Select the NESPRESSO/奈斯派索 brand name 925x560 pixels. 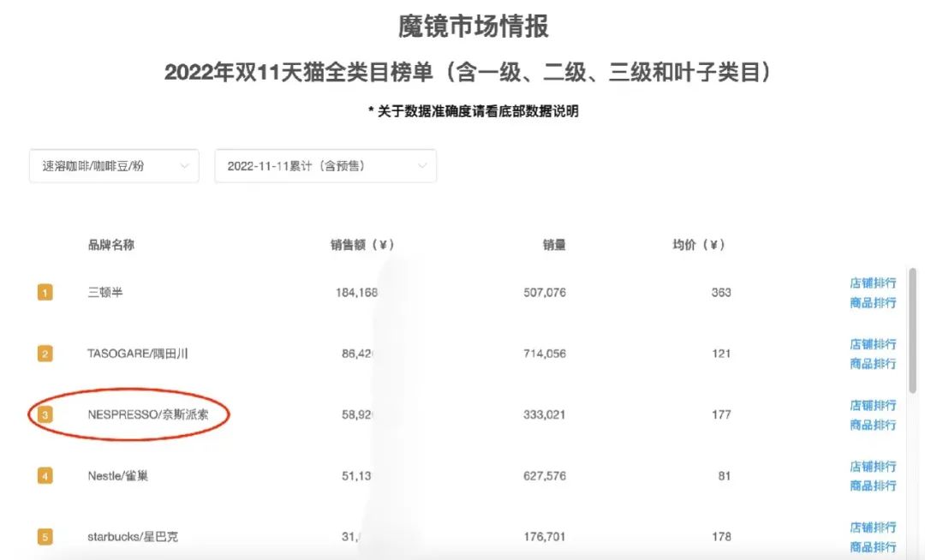point(146,414)
